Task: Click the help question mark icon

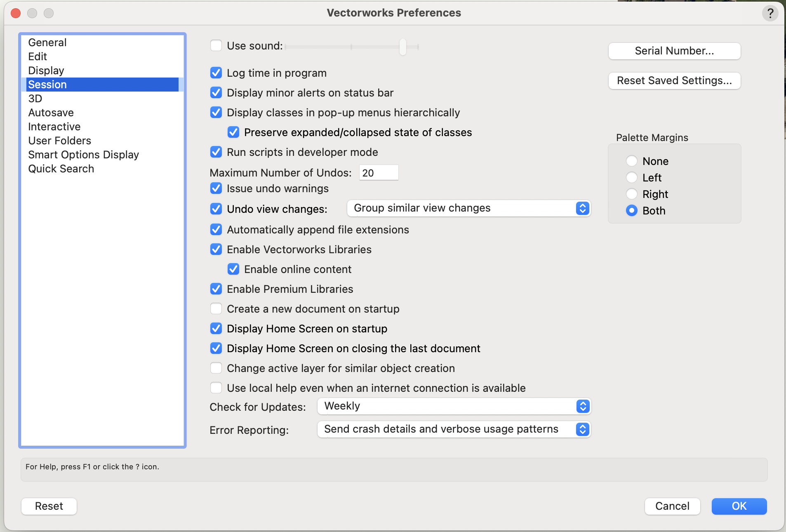Action: coord(770,13)
